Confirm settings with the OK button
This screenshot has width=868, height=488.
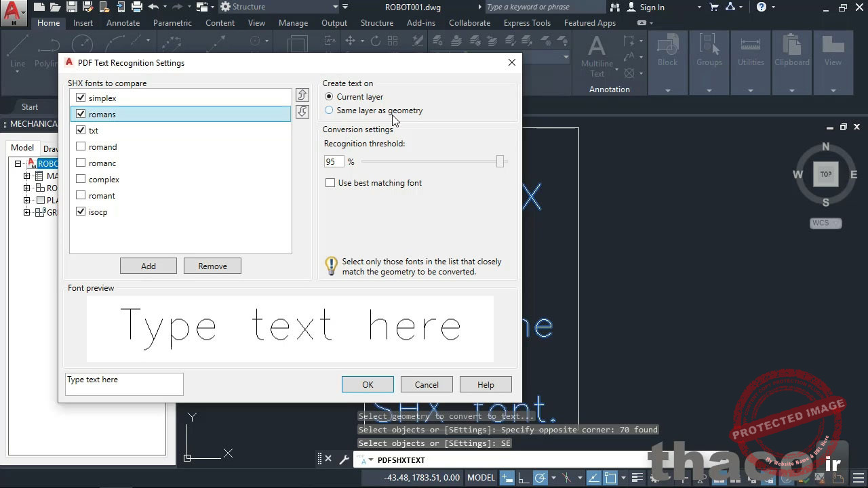click(367, 384)
